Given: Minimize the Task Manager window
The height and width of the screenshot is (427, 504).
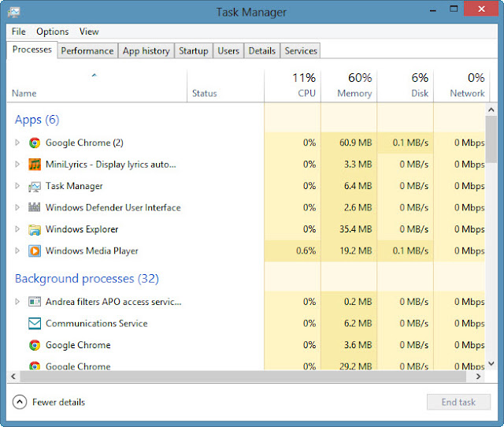Looking at the screenshot, I should [x=433, y=10].
